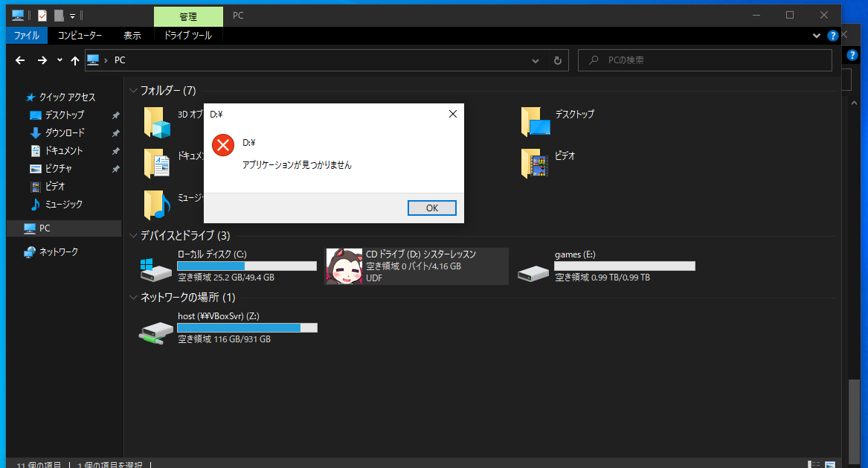The image size is (868, 468).
Task: Collapse the デバイスとドライブ group
Action: click(x=134, y=236)
